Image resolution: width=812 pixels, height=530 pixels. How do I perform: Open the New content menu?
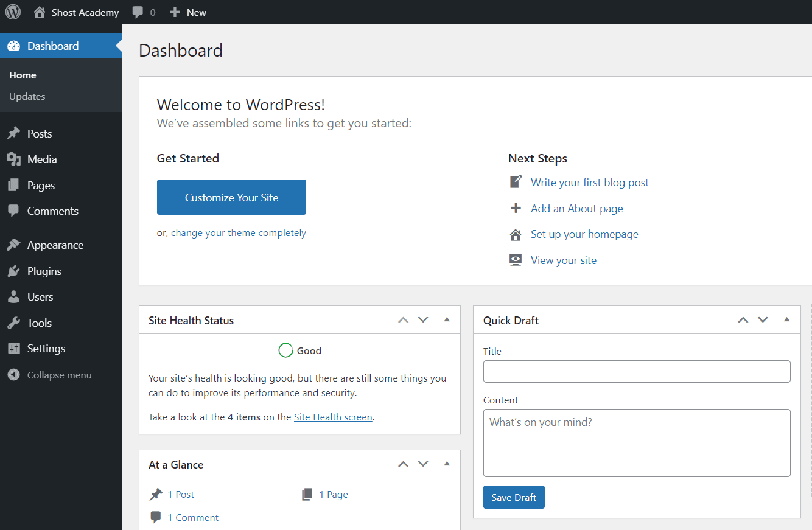pyautogui.click(x=187, y=12)
